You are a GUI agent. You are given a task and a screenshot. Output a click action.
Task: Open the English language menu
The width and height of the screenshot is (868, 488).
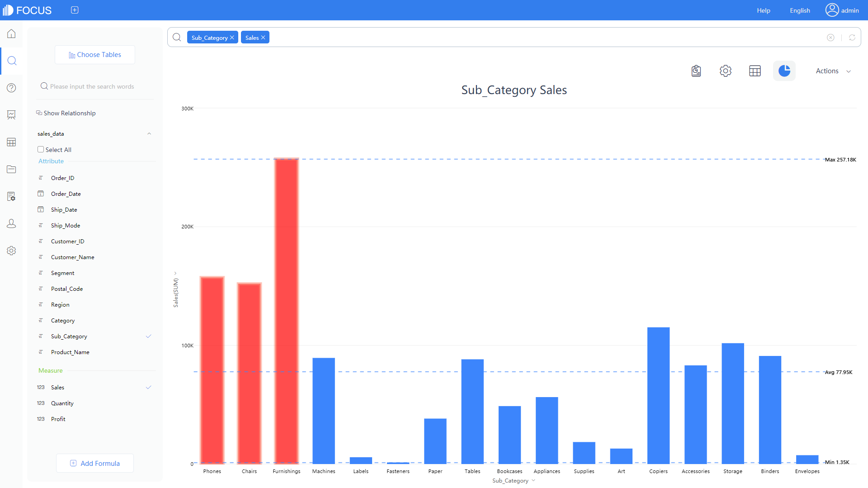800,10
